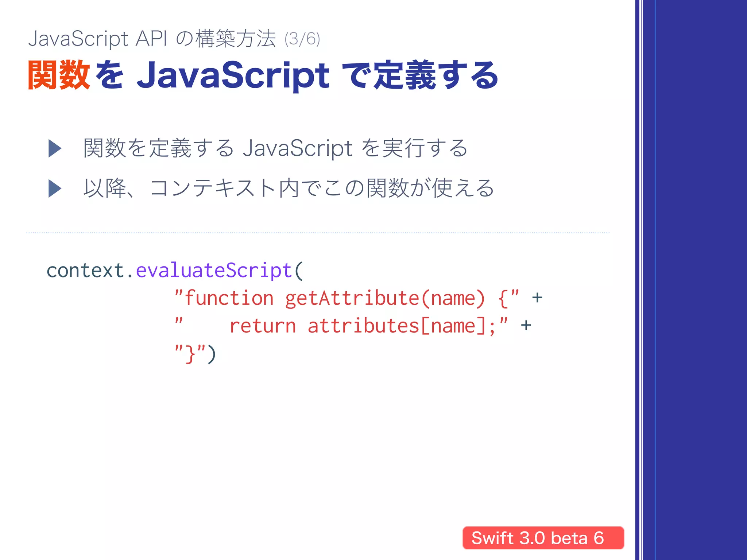
Task: Click the bullet text '以降、コンテキスト内でこの関数が使える'
Action: [289, 188]
